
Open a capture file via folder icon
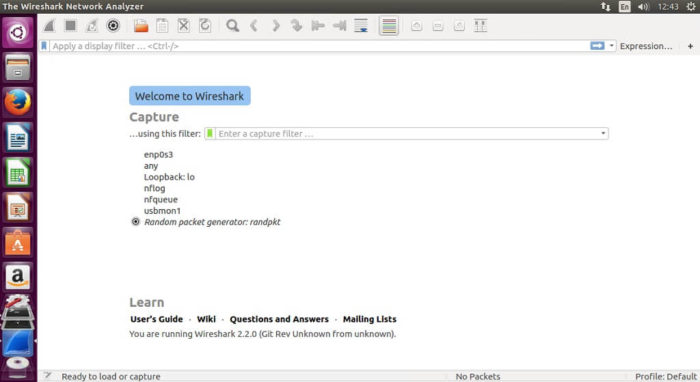[x=141, y=26]
